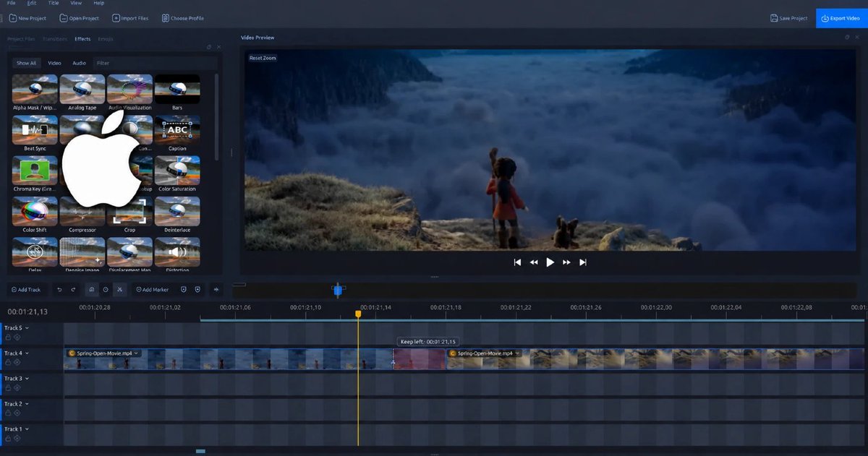This screenshot has height=456, width=868.
Task: Center the timeline on the playhead
Action: (216, 290)
